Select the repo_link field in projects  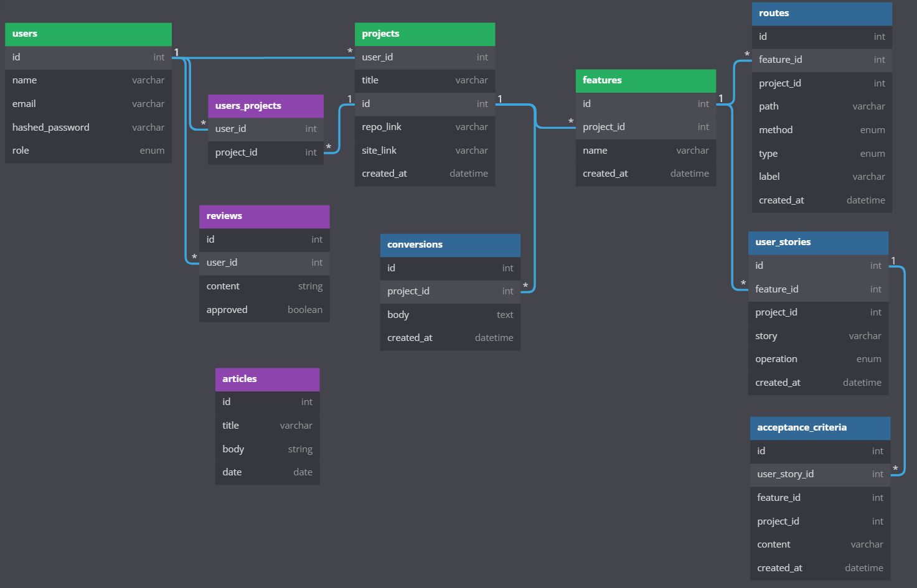pyautogui.click(x=424, y=126)
